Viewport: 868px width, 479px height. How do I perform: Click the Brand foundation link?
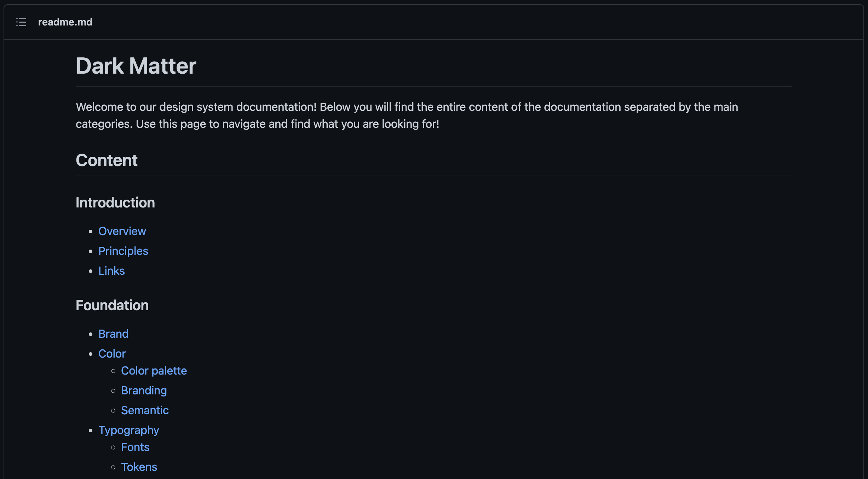pyautogui.click(x=113, y=333)
